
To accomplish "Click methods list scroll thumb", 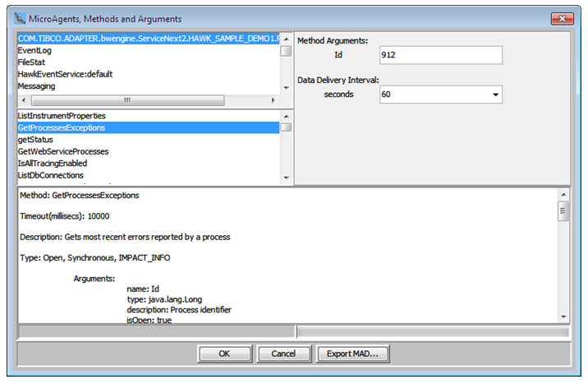I will click(x=286, y=127).
